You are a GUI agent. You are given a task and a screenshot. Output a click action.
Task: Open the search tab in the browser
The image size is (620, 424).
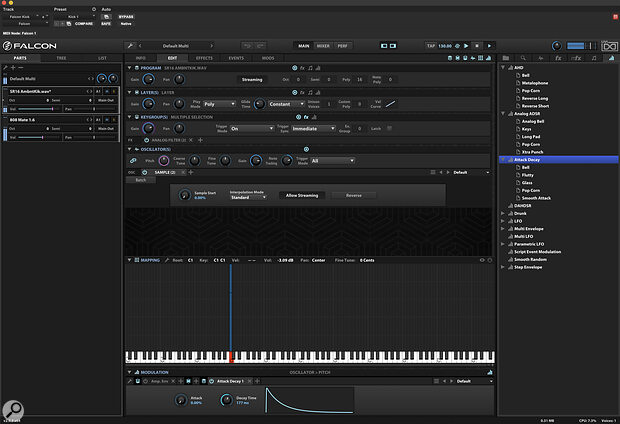click(x=523, y=58)
